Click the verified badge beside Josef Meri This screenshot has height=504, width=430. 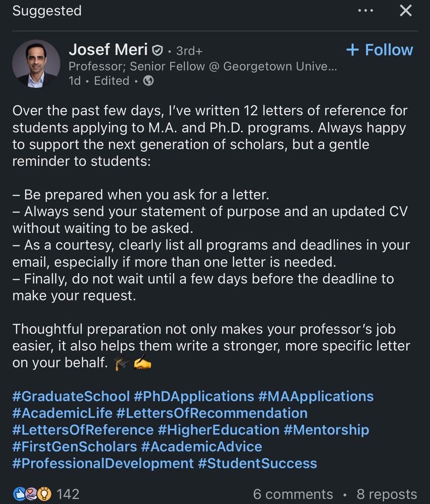157,50
